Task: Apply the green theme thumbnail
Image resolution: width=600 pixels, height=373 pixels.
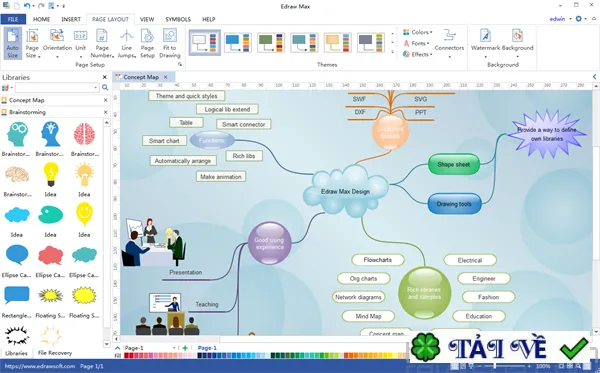Action: click(271, 42)
